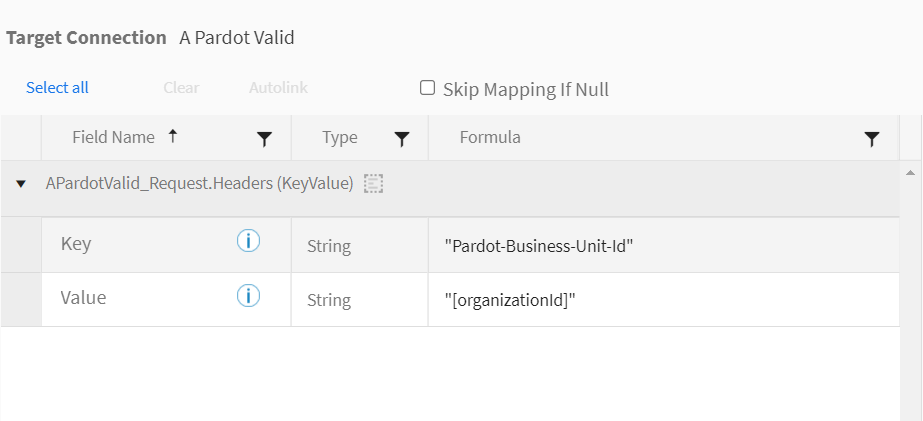This screenshot has height=421, width=923.
Task: Edit formula "Pardot-Business-Unit-Id" cell
Action: (x=663, y=246)
